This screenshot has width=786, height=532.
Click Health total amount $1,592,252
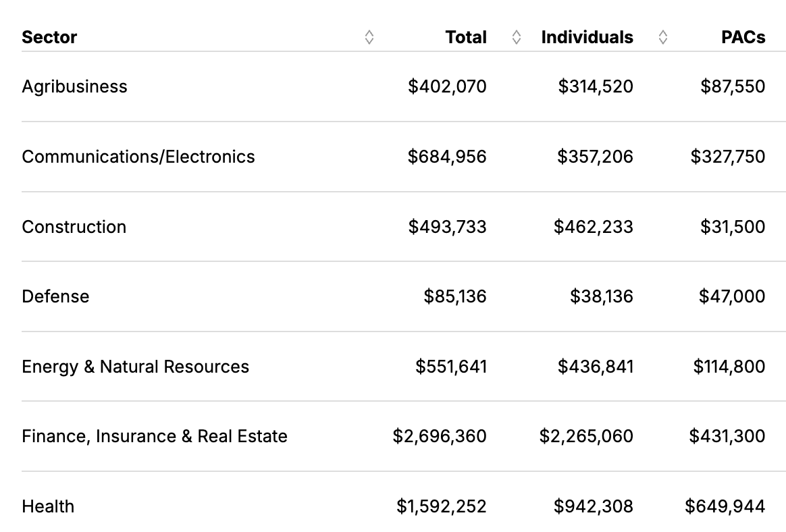(441, 506)
